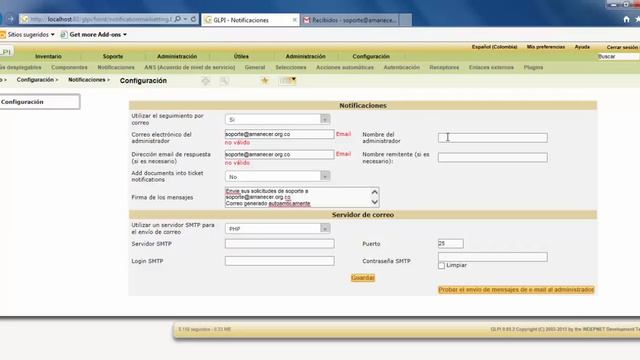
Task: Open the Receptores submenu
Action: point(444,67)
